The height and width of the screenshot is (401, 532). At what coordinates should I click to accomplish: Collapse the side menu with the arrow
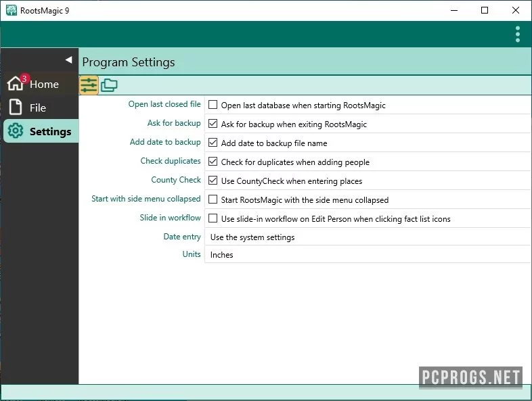[69, 60]
